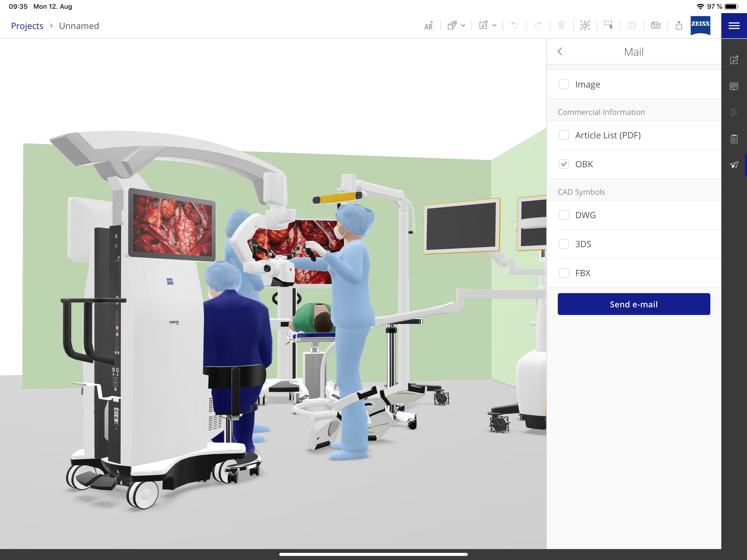The width and height of the screenshot is (747, 560).
Task: Click the duplicate object icon
Action: tap(632, 25)
